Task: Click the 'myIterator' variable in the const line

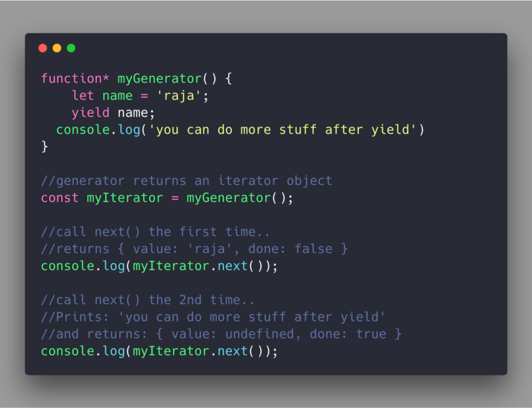Action: click(x=125, y=198)
